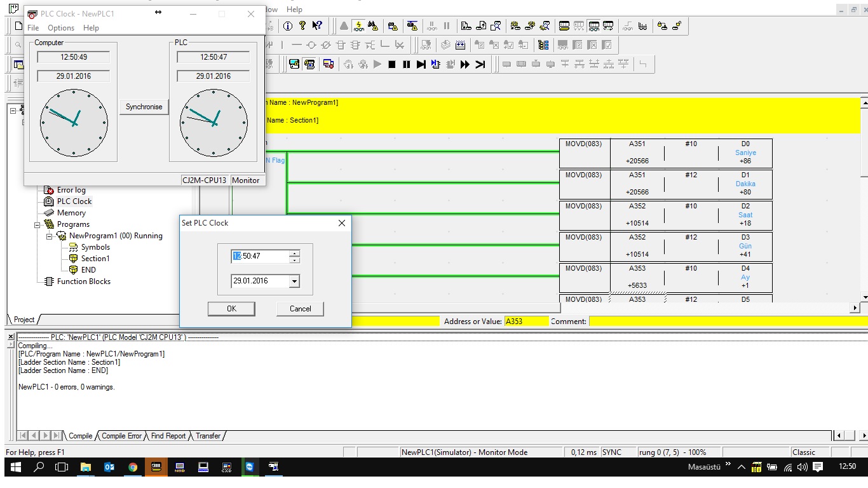Select the Project tab below the tree
The image size is (868, 488).
tap(24, 320)
